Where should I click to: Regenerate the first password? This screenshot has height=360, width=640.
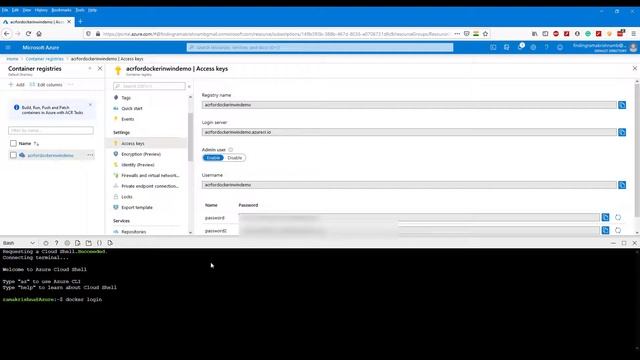(618, 218)
